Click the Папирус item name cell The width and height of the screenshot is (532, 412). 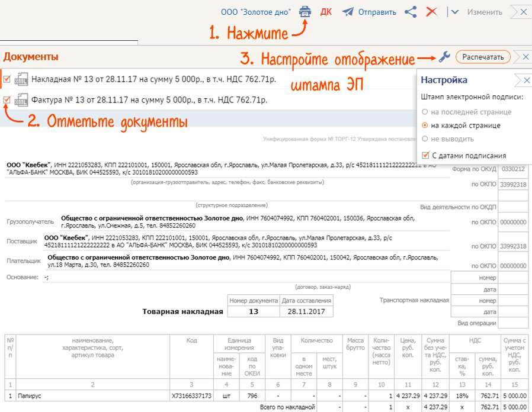pyautogui.click(x=92, y=396)
